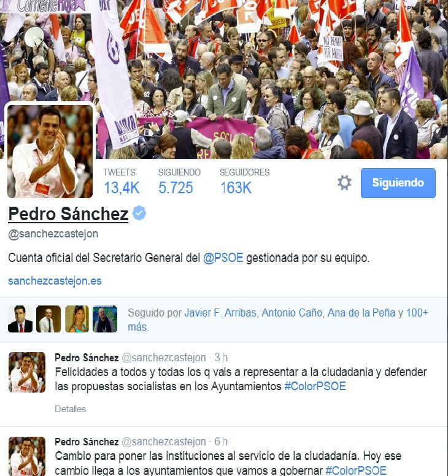Open Ana de la Peña follower link
The image size is (448, 476).
(x=361, y=313)
